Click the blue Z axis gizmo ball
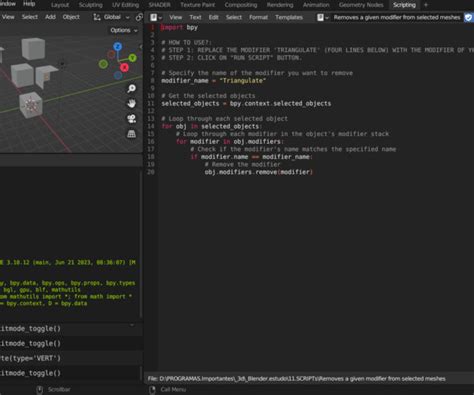Screen dimensions: 474x395 [117, 47]
